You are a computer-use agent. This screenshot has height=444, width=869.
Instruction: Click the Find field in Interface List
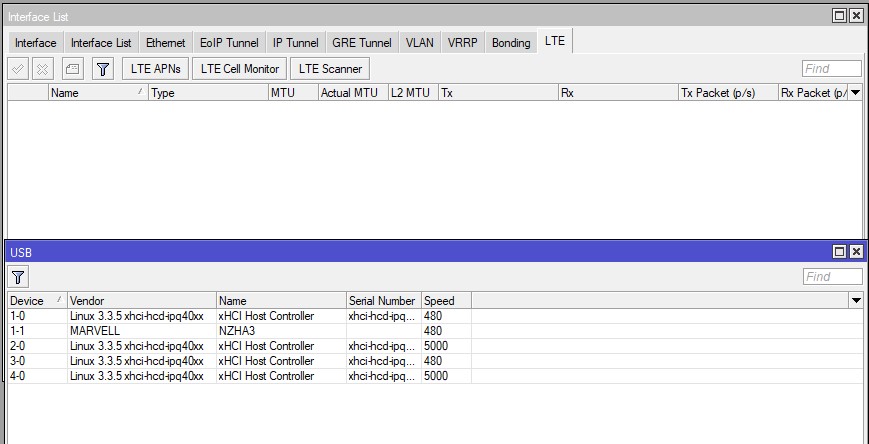tap(832, 69)
